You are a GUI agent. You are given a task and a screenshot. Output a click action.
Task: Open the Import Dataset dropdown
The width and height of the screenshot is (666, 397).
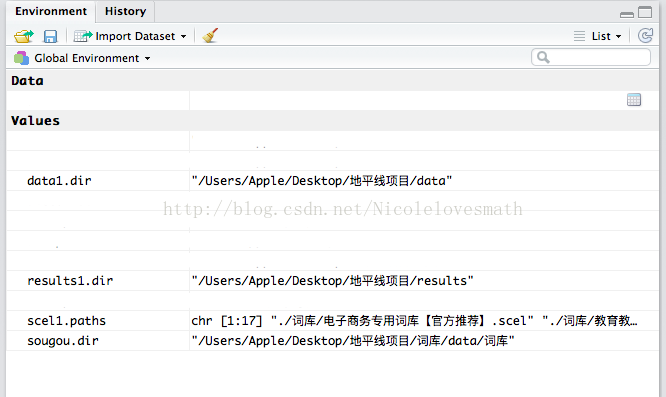130,36
